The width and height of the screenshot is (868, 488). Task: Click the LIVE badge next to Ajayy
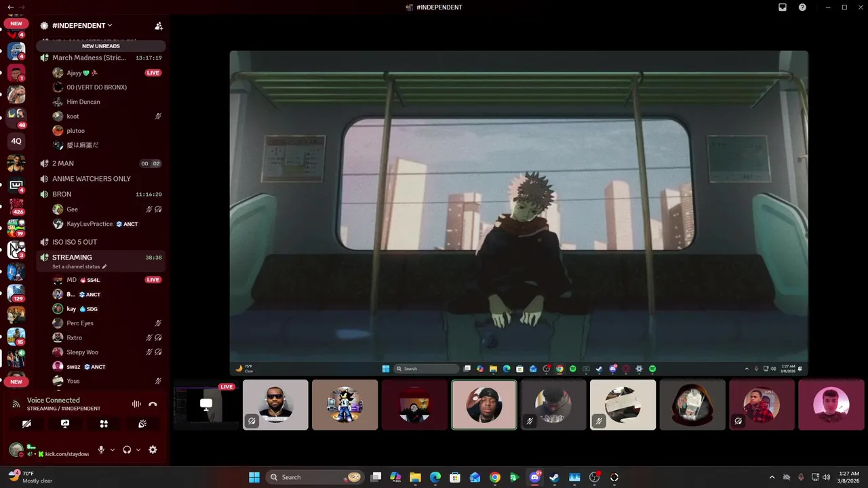pos(153,73)
